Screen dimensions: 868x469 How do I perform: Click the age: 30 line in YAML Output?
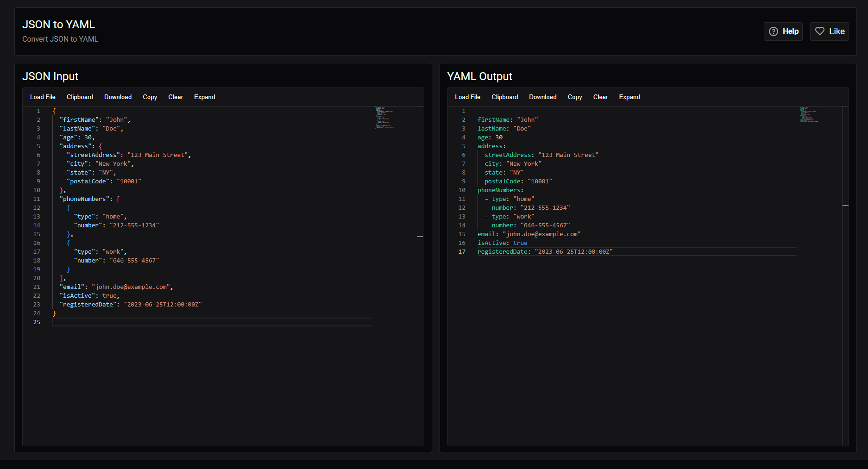[x=490, y=138]
